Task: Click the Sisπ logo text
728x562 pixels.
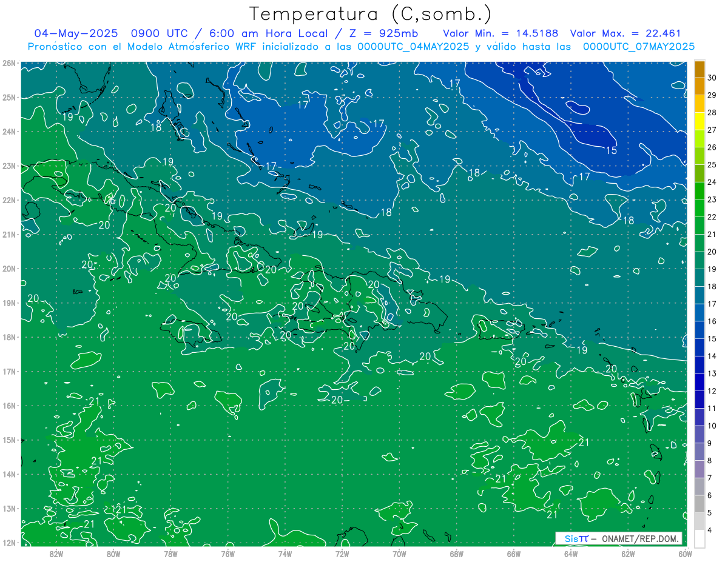Action: (x=576, y=538)
